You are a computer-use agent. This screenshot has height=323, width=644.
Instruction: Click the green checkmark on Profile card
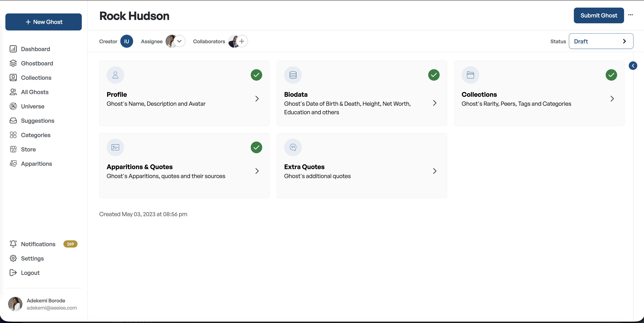point(256,75)
